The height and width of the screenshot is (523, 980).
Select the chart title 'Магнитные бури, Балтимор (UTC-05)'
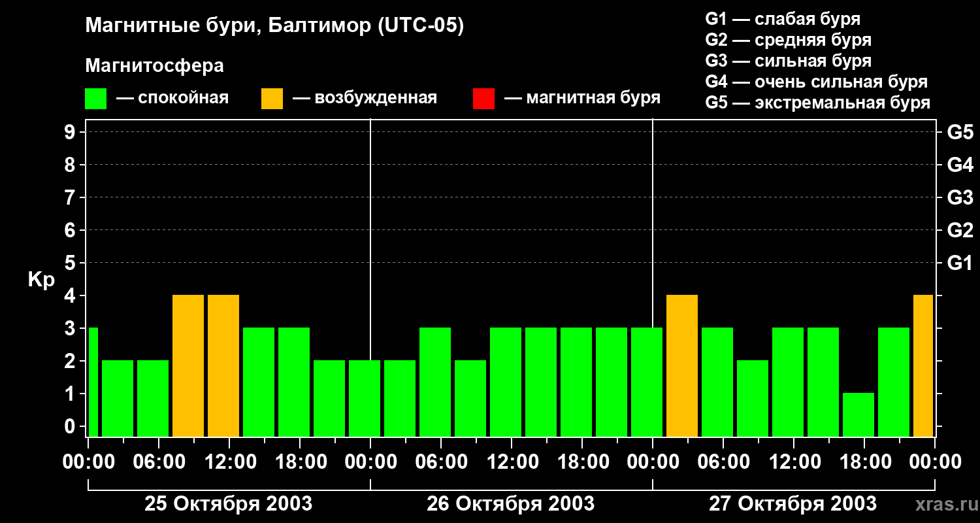274,26
